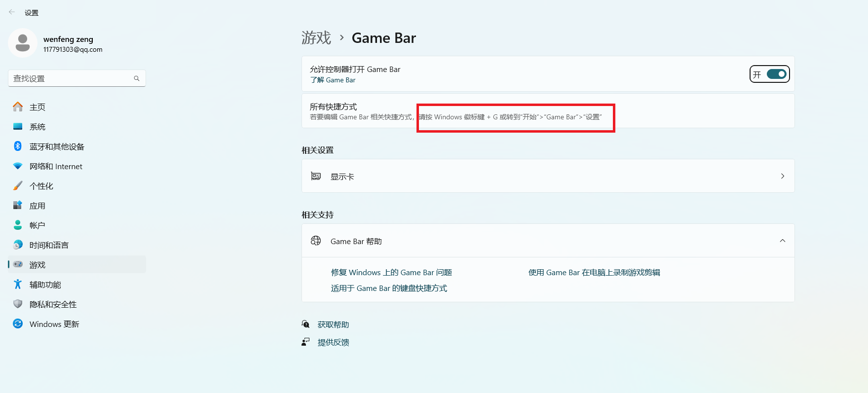Image resolution: width=868 pixels, height=393 pixels.
Task: Click 了解 Game Bar link
Action: coord(333,80)
